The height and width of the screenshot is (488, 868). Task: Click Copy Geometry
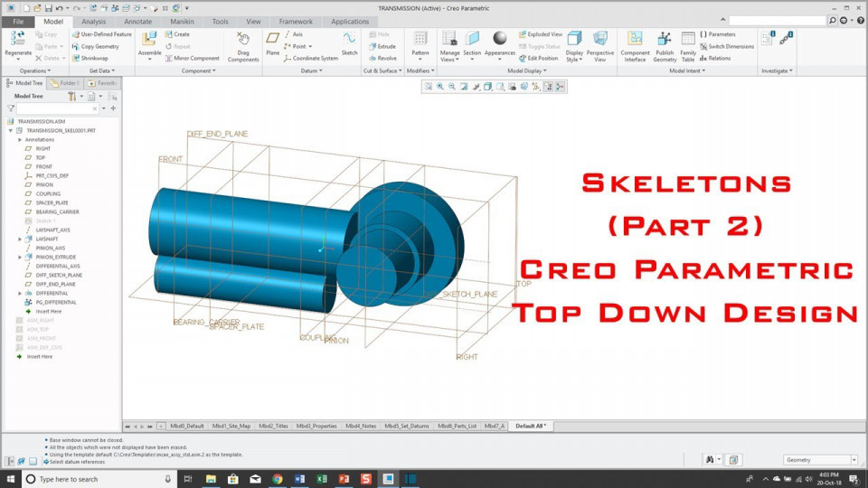coord(95,46)
